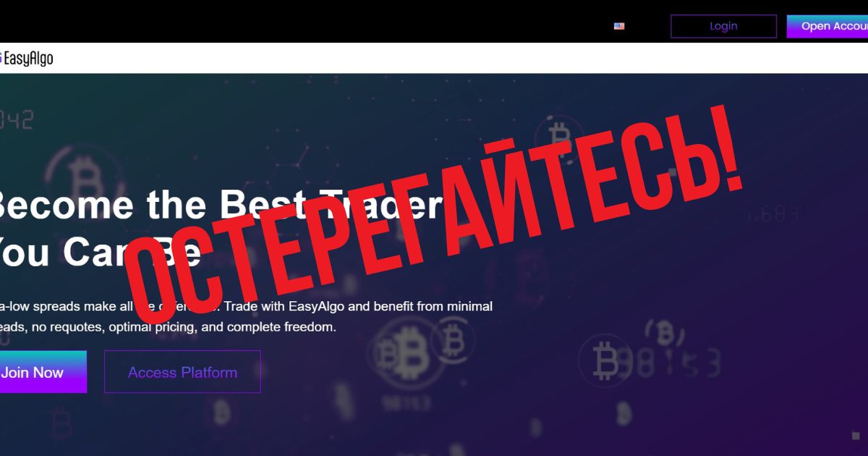Click the "98153" digits graphic

click(x=669, y=362)
